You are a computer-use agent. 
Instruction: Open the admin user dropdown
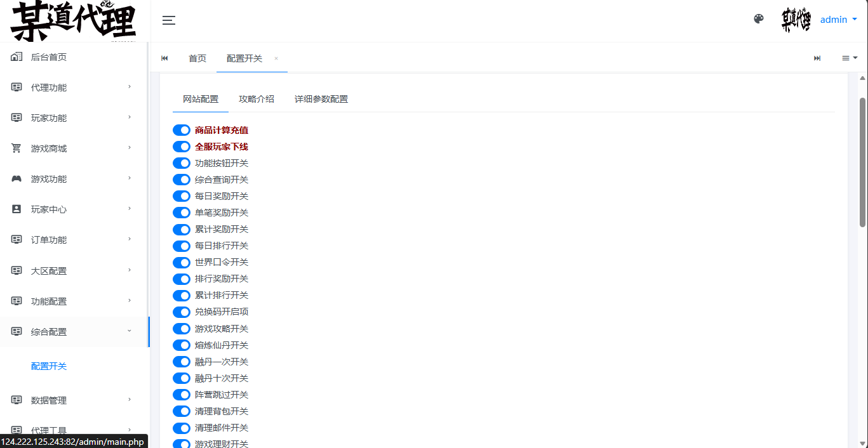[838, 20]
